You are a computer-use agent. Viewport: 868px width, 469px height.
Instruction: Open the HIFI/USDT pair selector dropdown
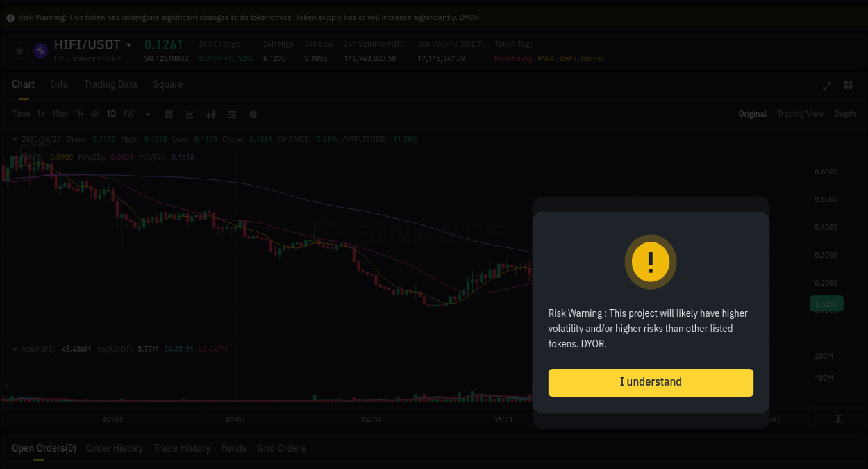pos(129,43)
